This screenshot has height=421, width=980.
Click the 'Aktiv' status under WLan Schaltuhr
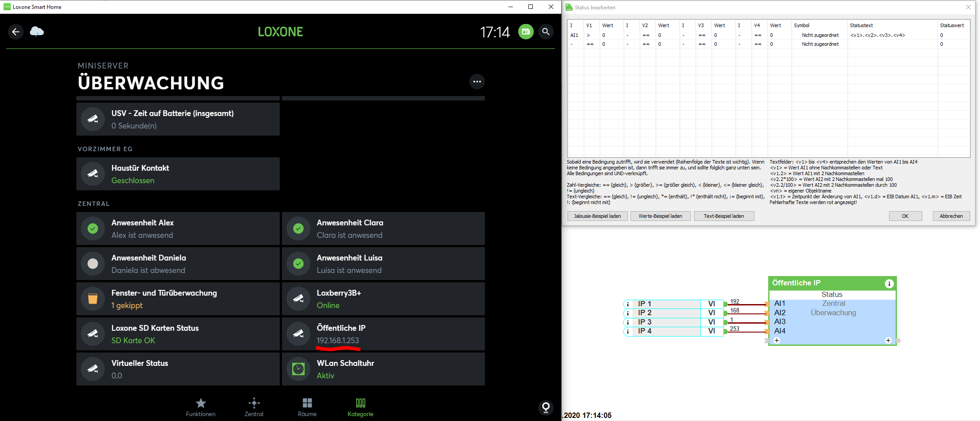[325, 376]
